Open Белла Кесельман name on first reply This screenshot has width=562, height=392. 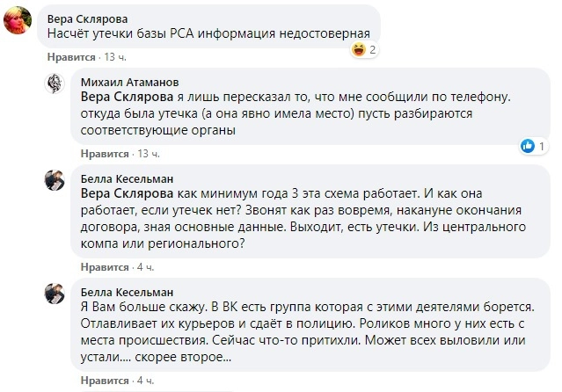point(127,178)
